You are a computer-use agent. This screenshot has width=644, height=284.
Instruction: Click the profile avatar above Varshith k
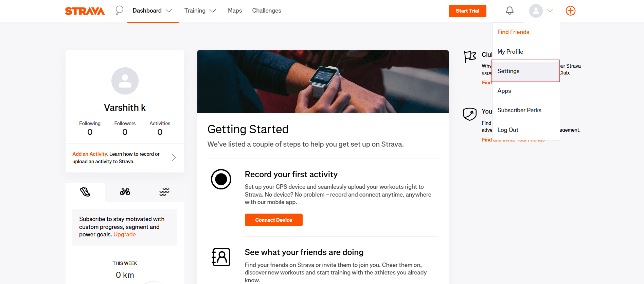125,81
